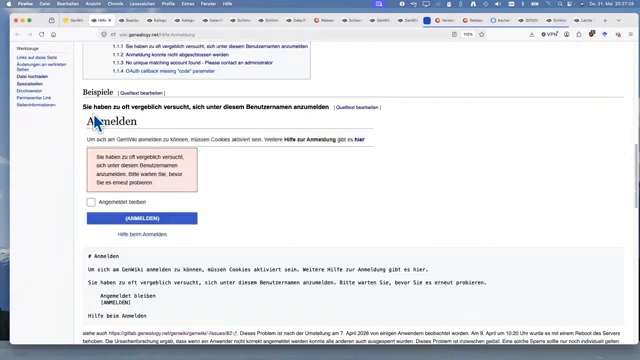Open the VPN extension
This screenshot has width=640, height=360.
coord(549,35)
